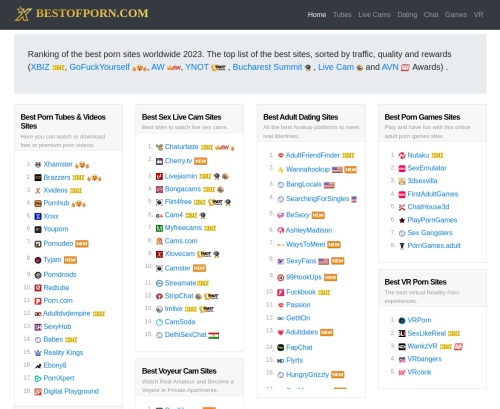Click the US flag icon beside BangLocals

[x=329, y=185]
